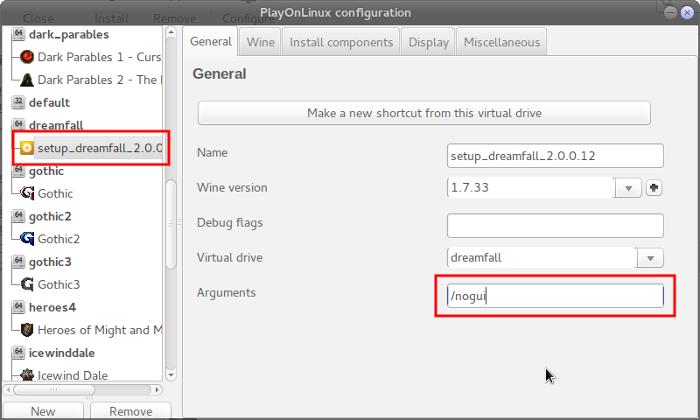The image size is (700, 420).
Task: Click the vertical scrollbar thumb of the tree
Action: tap(171, 223)
